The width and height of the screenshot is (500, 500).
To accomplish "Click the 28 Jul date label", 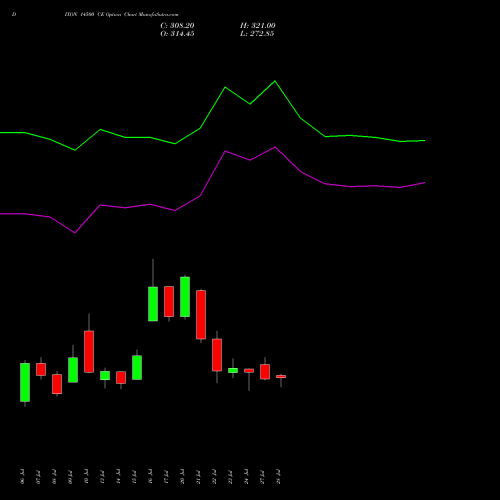I will click(x=278, y=477).
